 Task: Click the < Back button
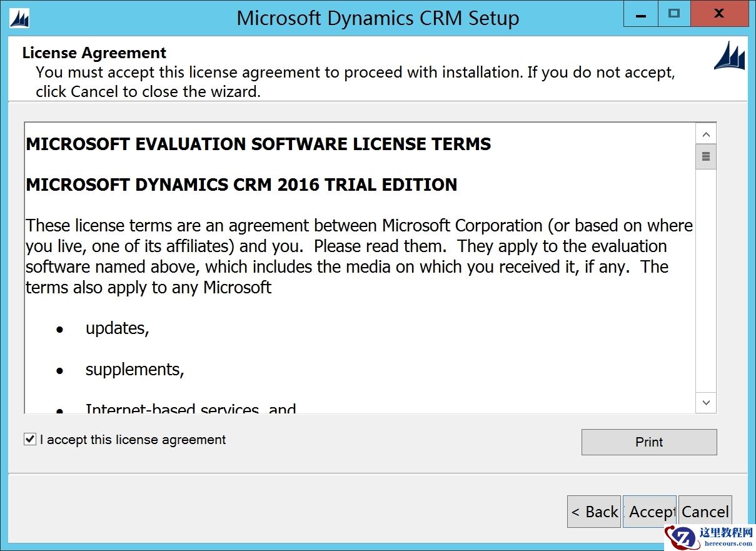(593, 511)
